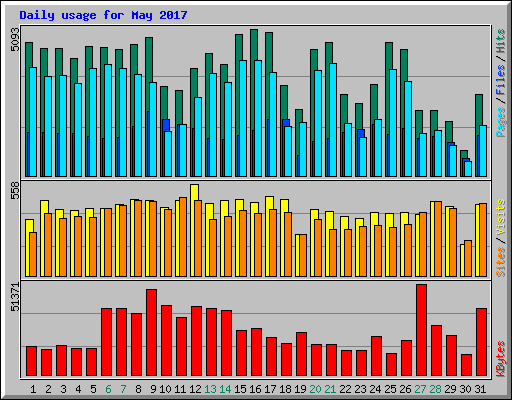
Task: Select the yellow visits bar for day 19
Action: click(297, 255)
